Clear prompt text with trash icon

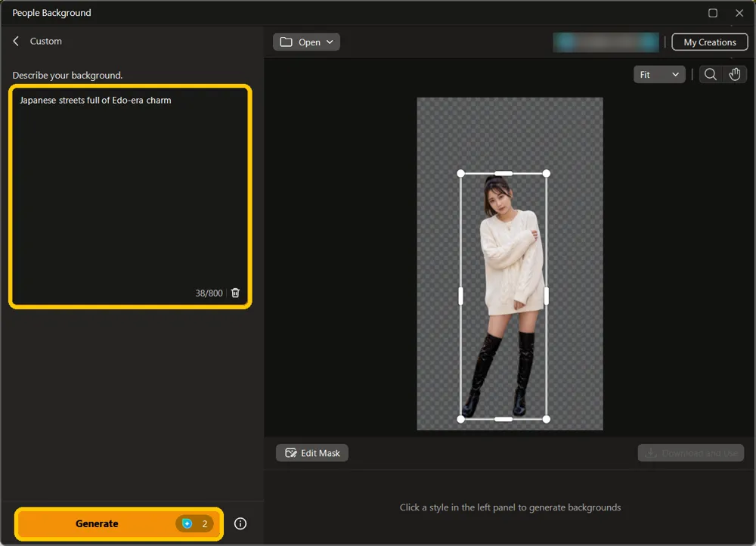(x=235, y=293)
